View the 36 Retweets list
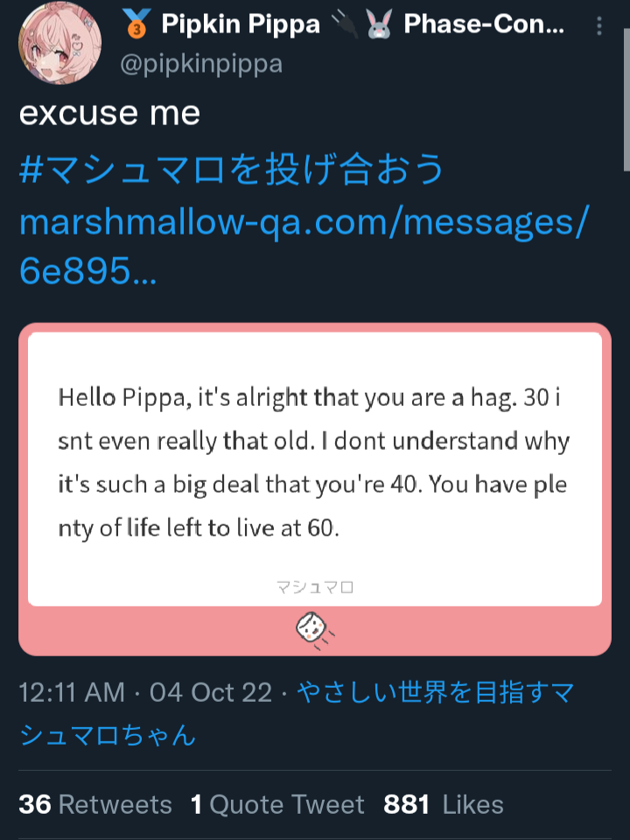Viewport: 630px width, 840px height. (95, 805)
